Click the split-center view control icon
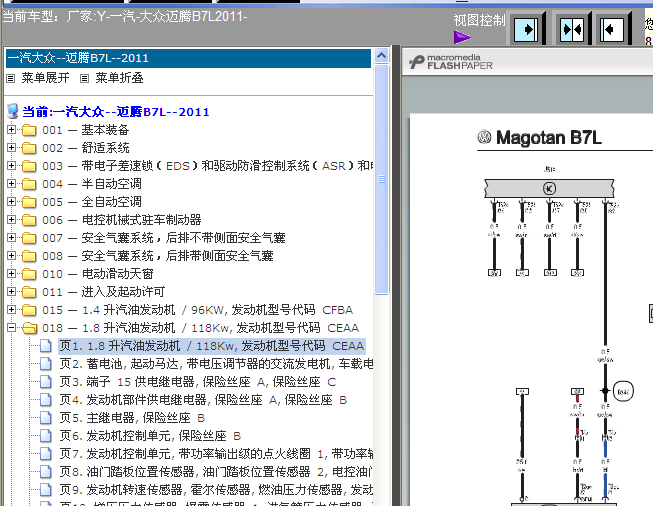The height and width of the screenshot is (506, 653). pyautogui.click(x=572, y=30)
